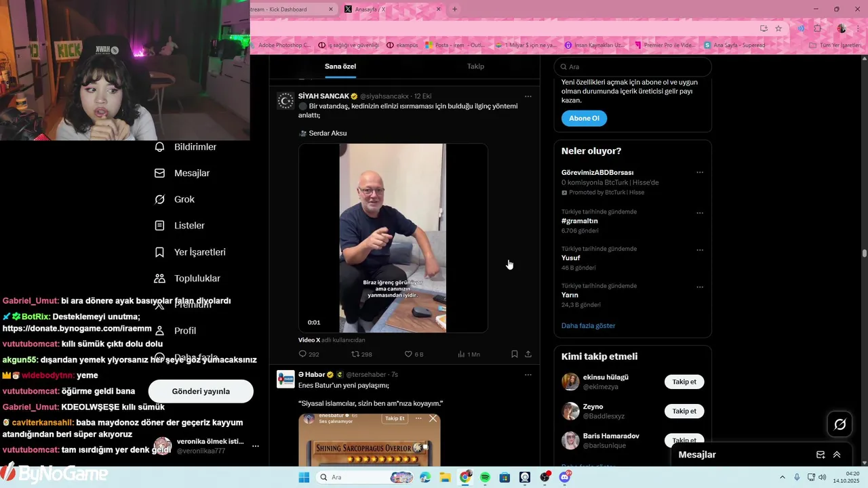
Task: Open the Listeler icon in sidebar
Action: [160, 226]
